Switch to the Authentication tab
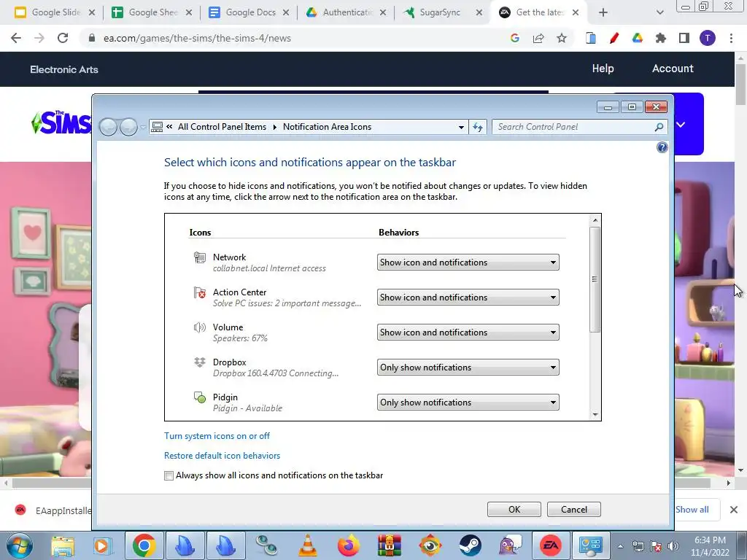The width and height of the screenshot is (747, 560). pyautogui.click(x=346, y=12)
